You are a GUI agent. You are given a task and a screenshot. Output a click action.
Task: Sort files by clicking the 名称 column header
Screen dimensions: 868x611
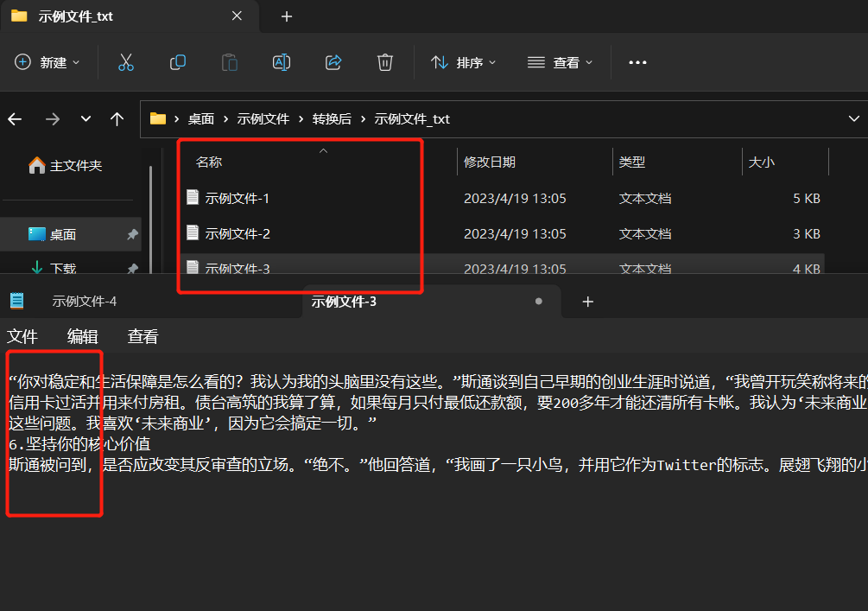[208, 161]
